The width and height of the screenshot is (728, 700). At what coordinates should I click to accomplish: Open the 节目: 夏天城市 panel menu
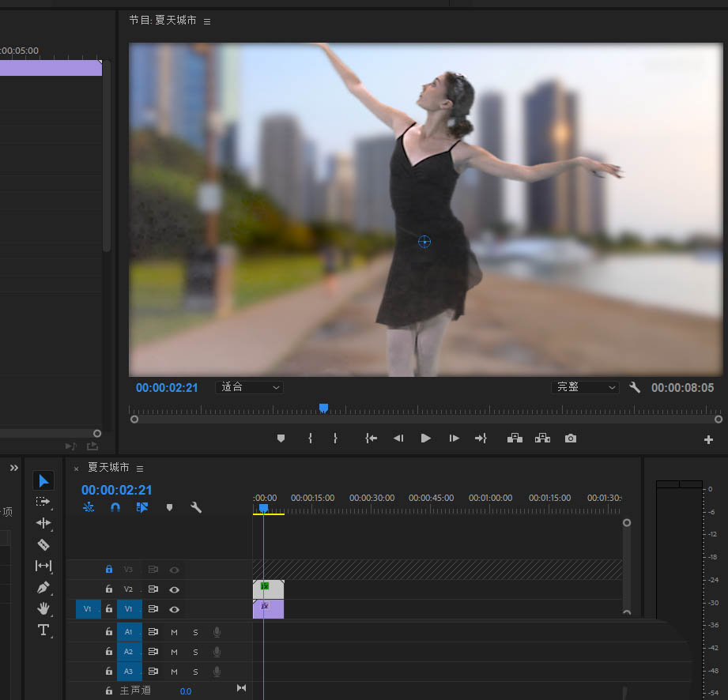point(207,21)
